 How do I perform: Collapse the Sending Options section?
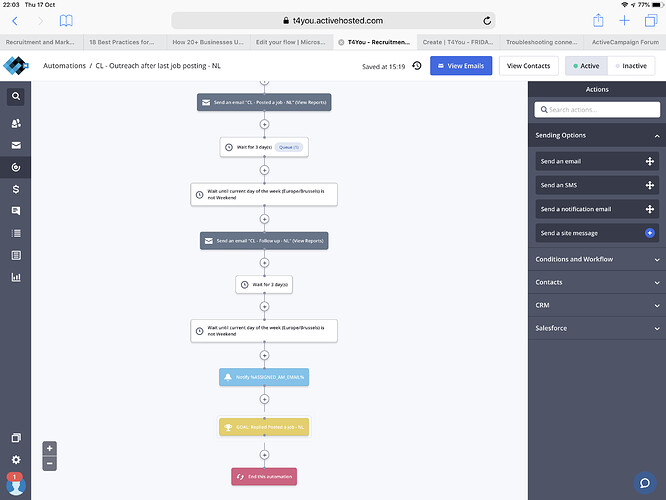pos(657,135)
